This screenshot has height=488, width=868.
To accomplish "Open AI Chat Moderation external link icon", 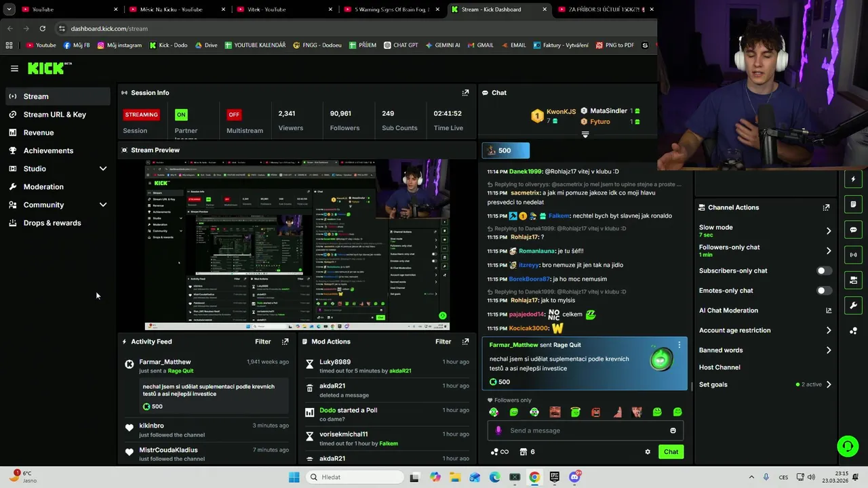I will coord(829,310).
